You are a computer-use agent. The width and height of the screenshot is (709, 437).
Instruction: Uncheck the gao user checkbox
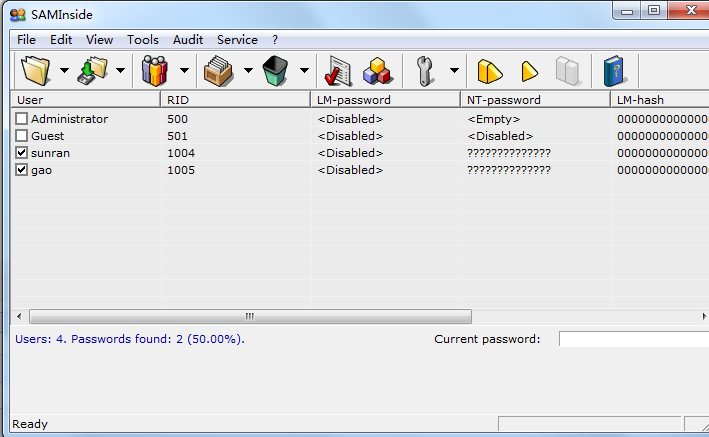coord(21,170)
